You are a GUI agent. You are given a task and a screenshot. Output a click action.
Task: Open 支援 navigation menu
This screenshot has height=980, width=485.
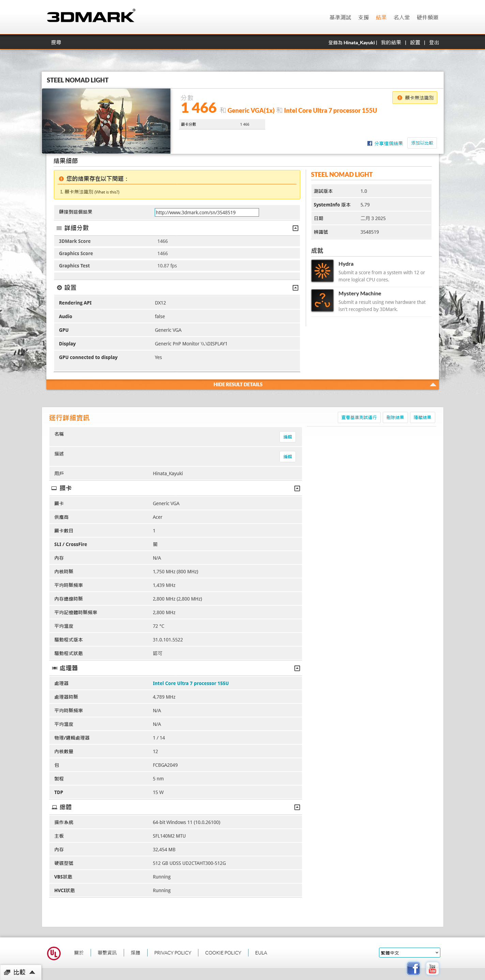[363, 17]
